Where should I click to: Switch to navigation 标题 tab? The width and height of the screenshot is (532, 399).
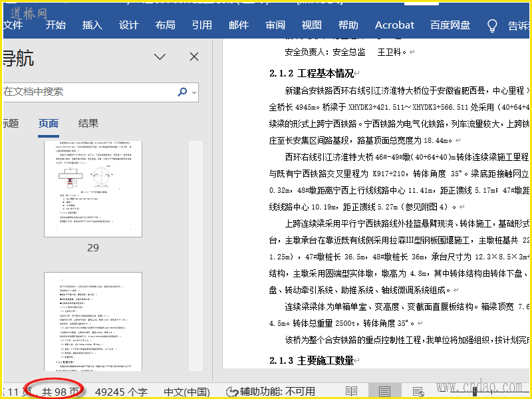11,124
